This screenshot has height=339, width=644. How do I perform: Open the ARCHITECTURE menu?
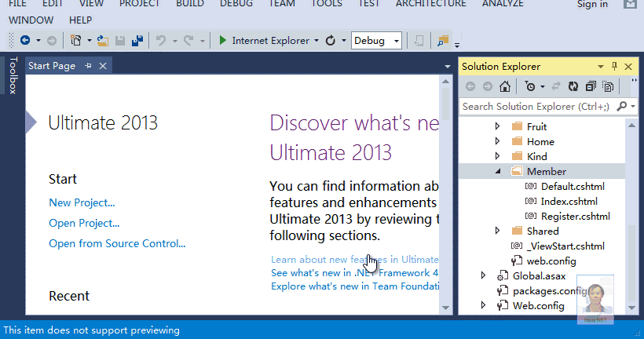pyautogui.click(x=431, y=4)
